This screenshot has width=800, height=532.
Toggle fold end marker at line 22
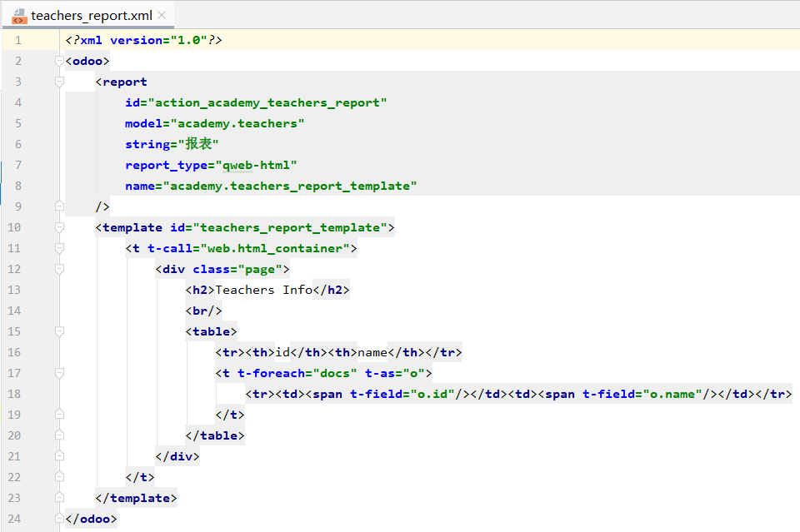pyautogui.click(x=59, y=477)
